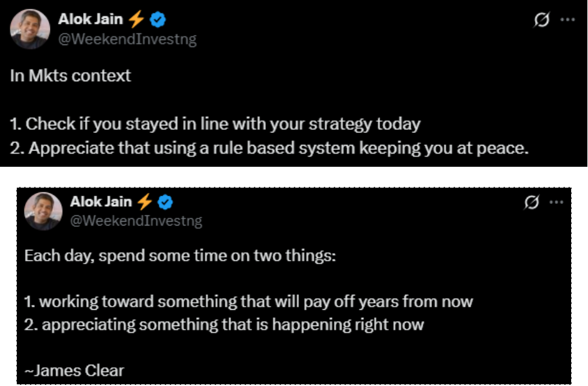Open Alok Jain avatar on Mkts context tweet
This screenshot has height=386, width=588.
coord(29,29)
